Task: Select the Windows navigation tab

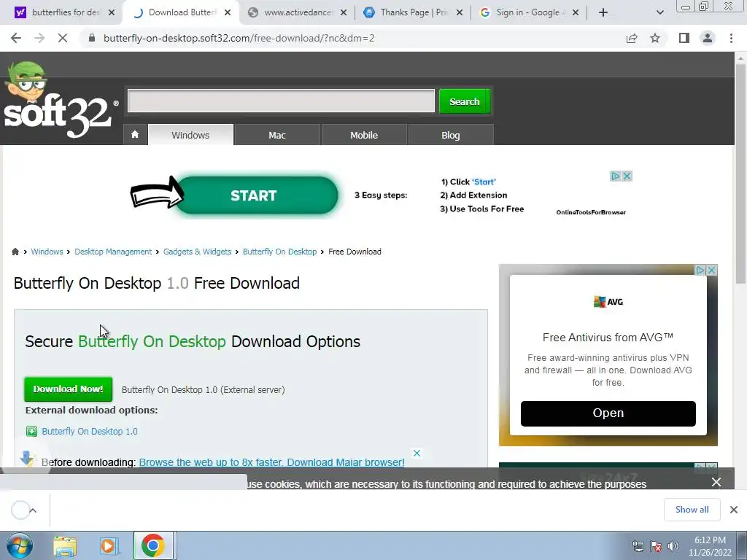Action: 190,135
